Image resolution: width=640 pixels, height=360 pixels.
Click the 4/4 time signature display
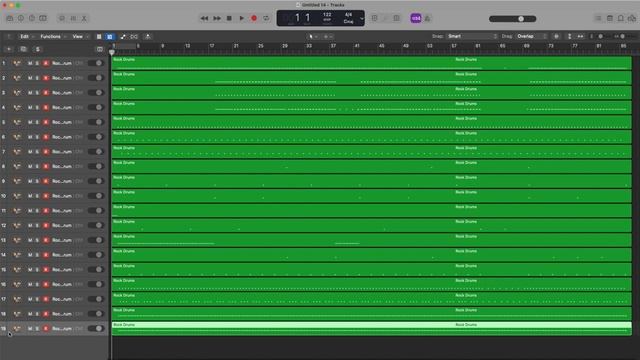[x=349, y=15]
